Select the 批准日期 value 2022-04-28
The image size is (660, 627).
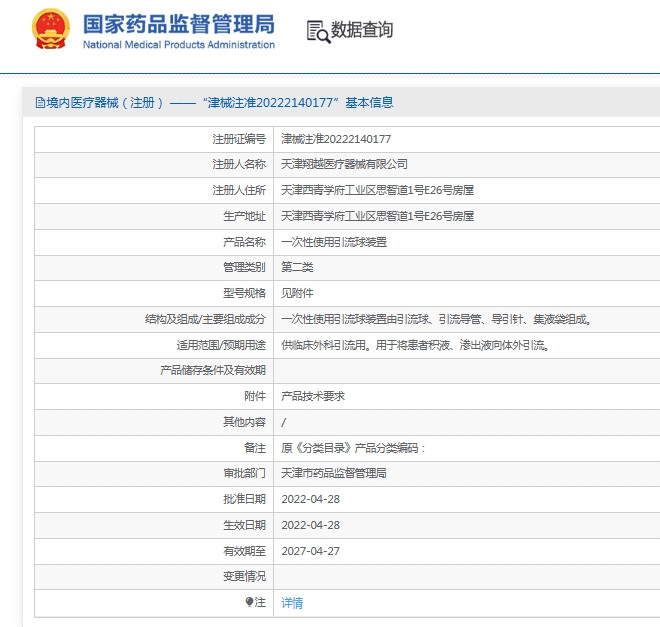[311, 499]
